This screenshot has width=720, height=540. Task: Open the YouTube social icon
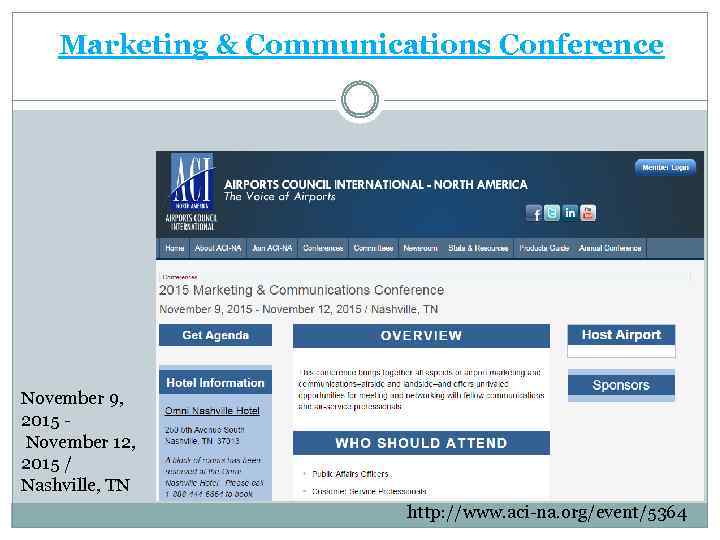pyautogui.click(x=588, y=213)
